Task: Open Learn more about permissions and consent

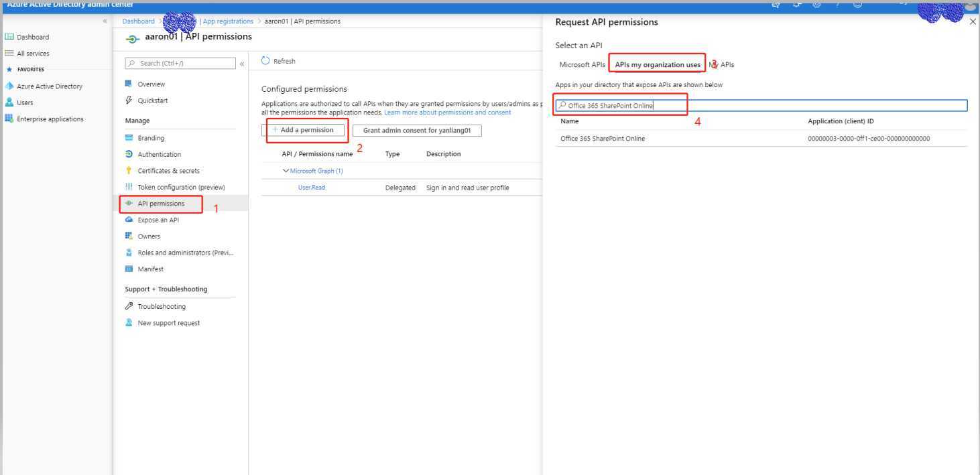Action: (x=447, y=113)
